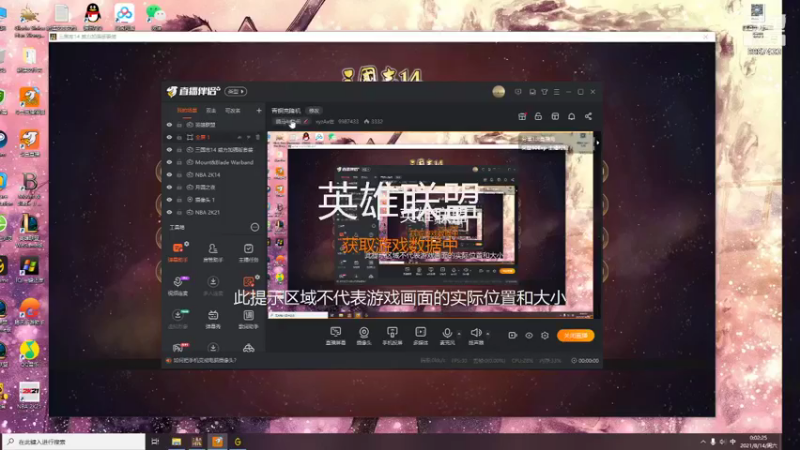
Task: Open the 弹幕秀 tool in toolbox
Action: pos(213,319)
